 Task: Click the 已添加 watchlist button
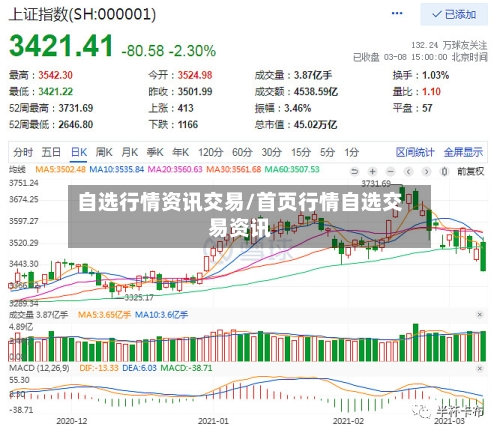[454, 14]
